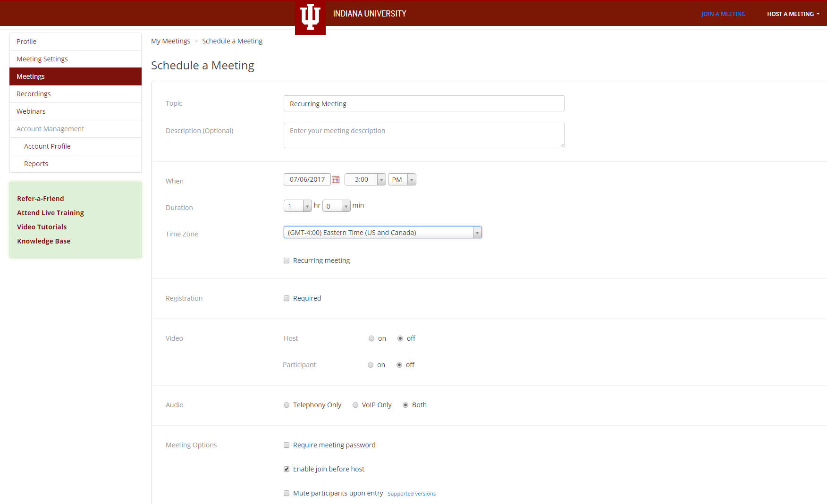Viewport: 827px width, 504px height.
Task: Open the calendar date picker icon
Action: (x=336, y=179)
